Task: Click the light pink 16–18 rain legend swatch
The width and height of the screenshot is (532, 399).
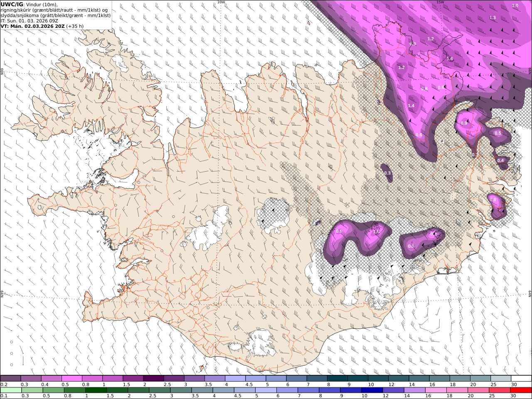Action: (x=435, y=390)
